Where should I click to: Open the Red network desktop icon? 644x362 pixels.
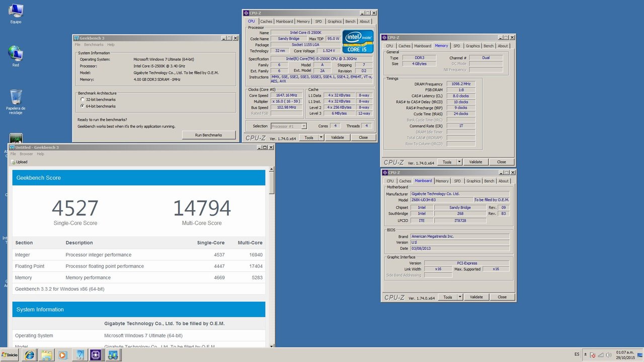pos(16,56)
